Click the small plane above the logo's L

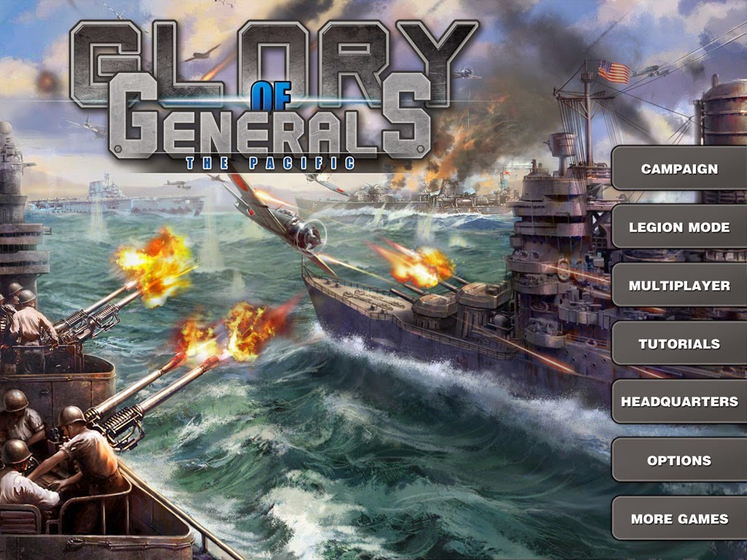(x=203, y=53)
